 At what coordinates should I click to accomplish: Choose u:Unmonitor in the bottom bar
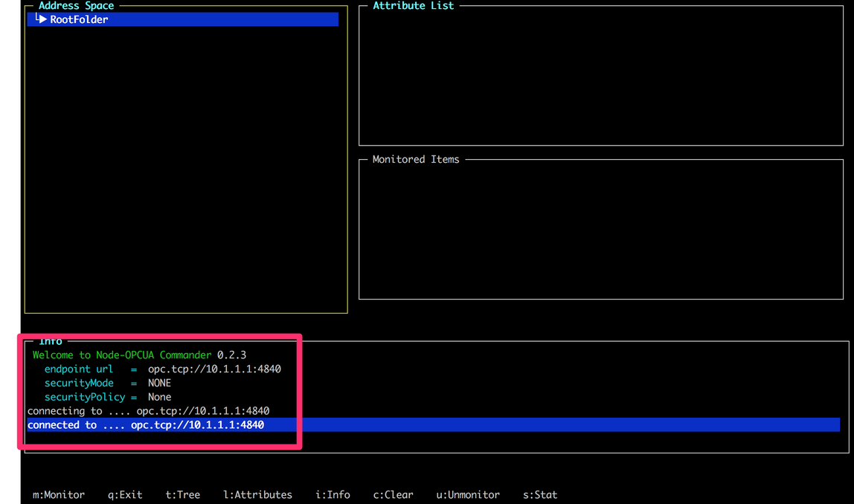(467, 494)
